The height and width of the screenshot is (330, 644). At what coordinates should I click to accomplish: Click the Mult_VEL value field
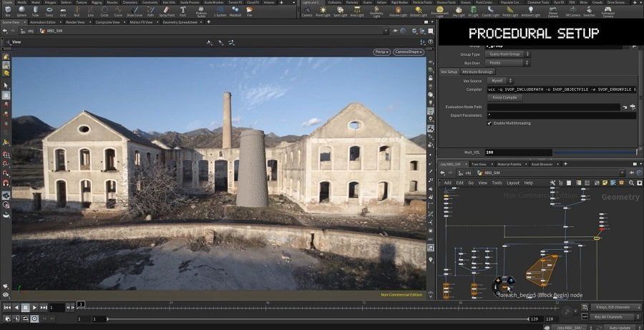click(x=518, y=152)
